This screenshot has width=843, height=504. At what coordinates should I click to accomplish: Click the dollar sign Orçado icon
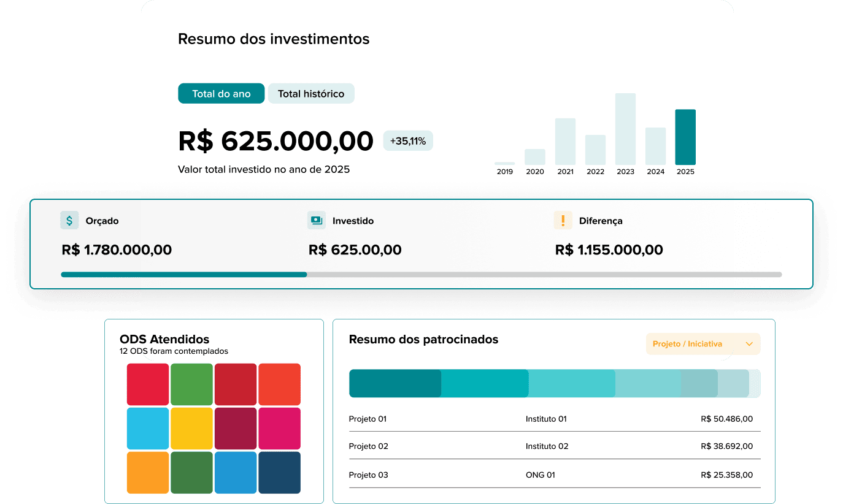(69, 220)
